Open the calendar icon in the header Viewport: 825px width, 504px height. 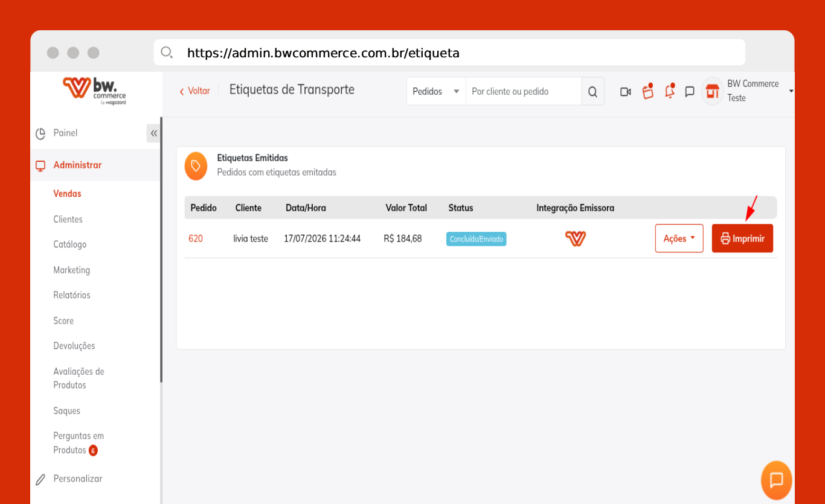pyautogui.click(x=648, y=92)
